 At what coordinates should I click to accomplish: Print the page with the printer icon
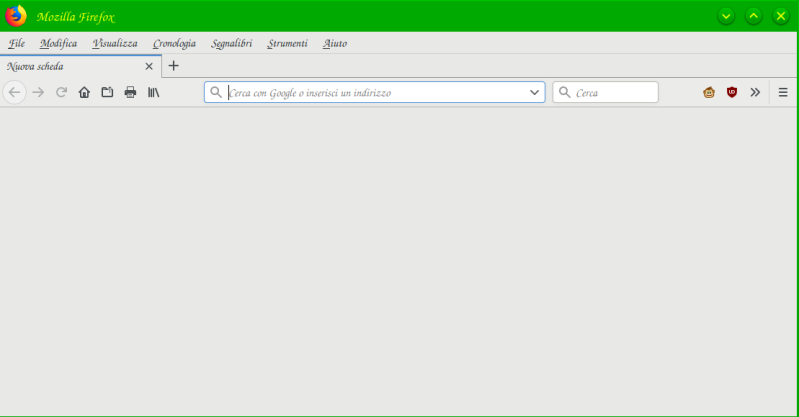[x=130, y=92]
